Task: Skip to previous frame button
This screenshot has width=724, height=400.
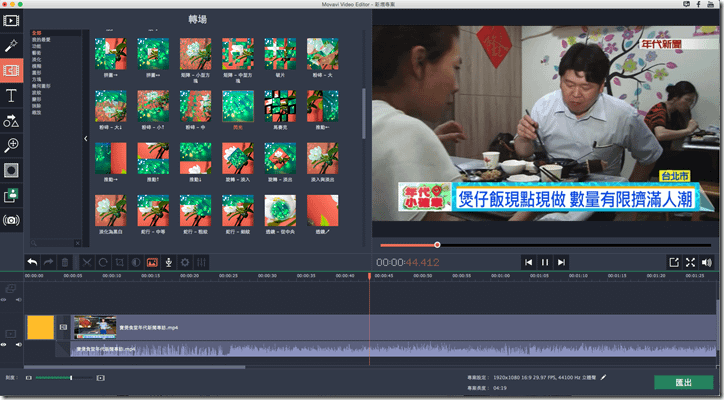Action: coord(529,262)
